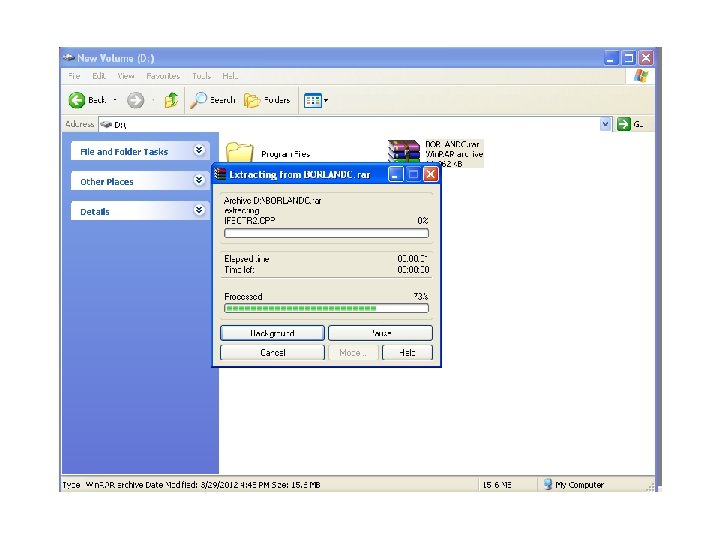Open the Edit menu
This screenshot has width=720, height=540.
click(99, 76)
